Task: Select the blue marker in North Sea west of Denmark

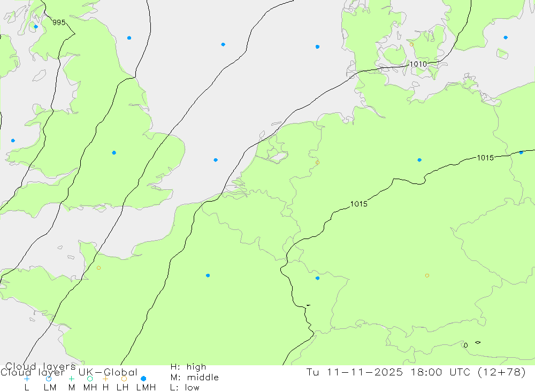Action: 318,47
